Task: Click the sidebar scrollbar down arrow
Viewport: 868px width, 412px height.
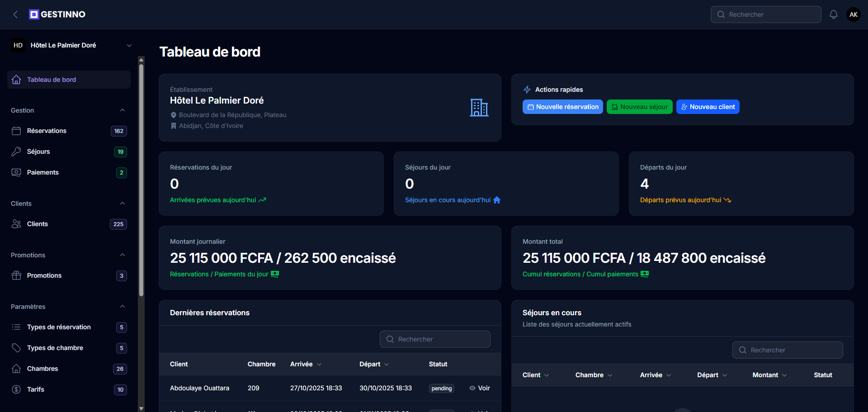Action: pyautogui.click(x=141, y=408)
